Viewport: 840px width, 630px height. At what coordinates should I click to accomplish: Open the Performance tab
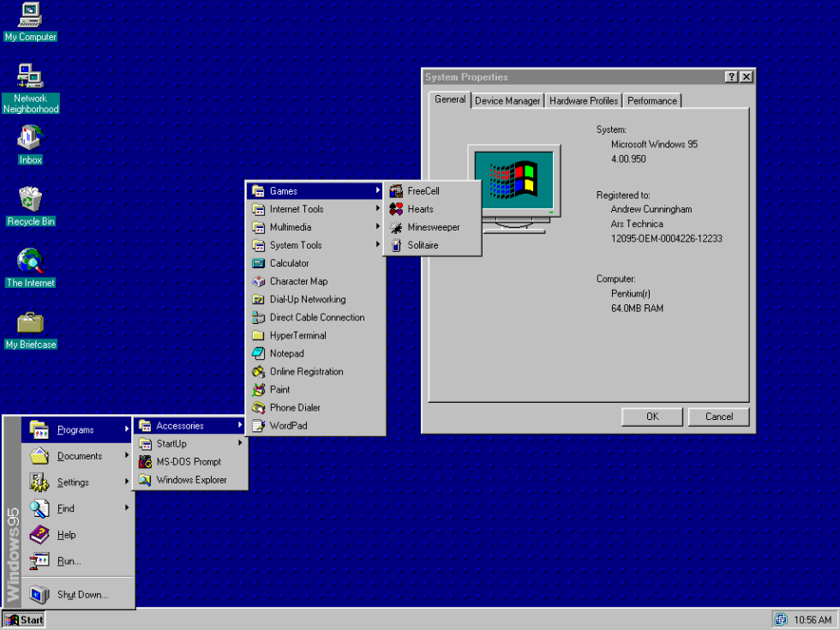pyautogui.click(x=651, y=100)
